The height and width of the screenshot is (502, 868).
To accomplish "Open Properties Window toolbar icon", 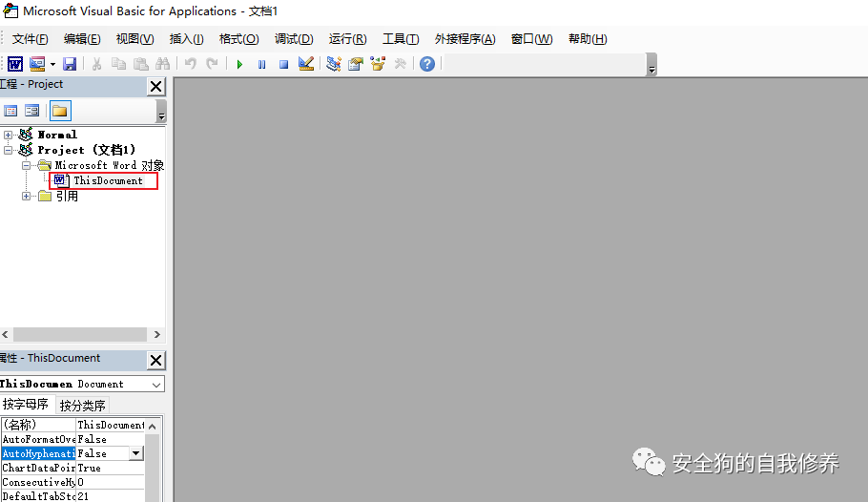I will pyautogui.click(x=356, y=64).
